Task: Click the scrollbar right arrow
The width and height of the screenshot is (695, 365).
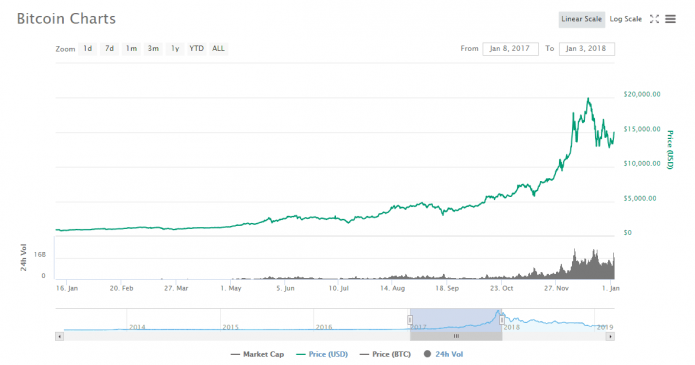Action: (x=610, y=337)
